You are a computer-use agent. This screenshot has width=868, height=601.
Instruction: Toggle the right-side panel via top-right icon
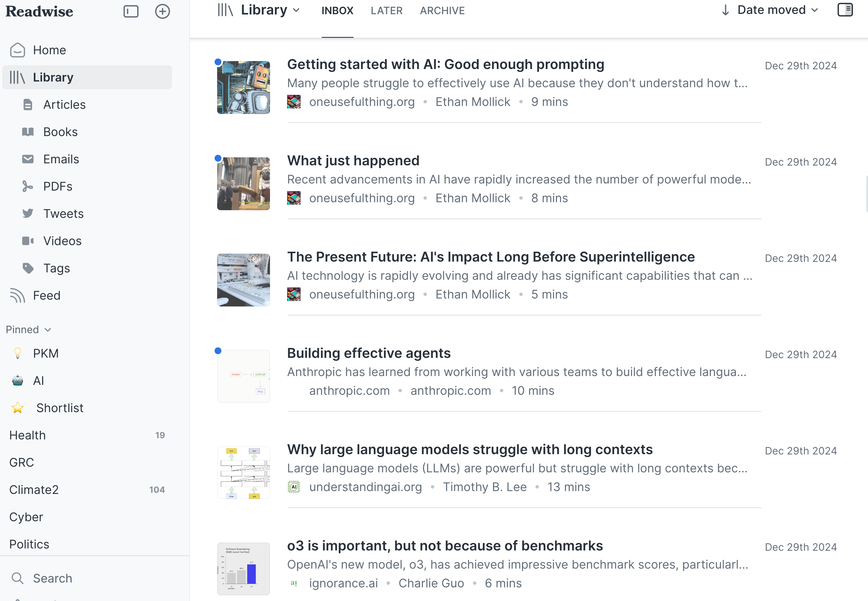[845, 10]
